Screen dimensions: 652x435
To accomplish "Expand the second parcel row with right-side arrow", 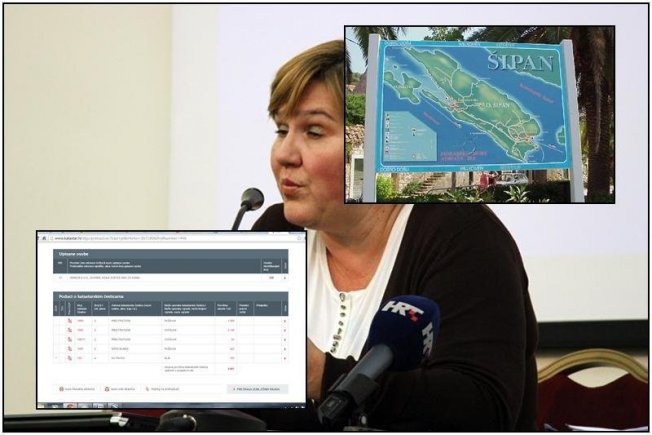I will (x=284, y=330).
